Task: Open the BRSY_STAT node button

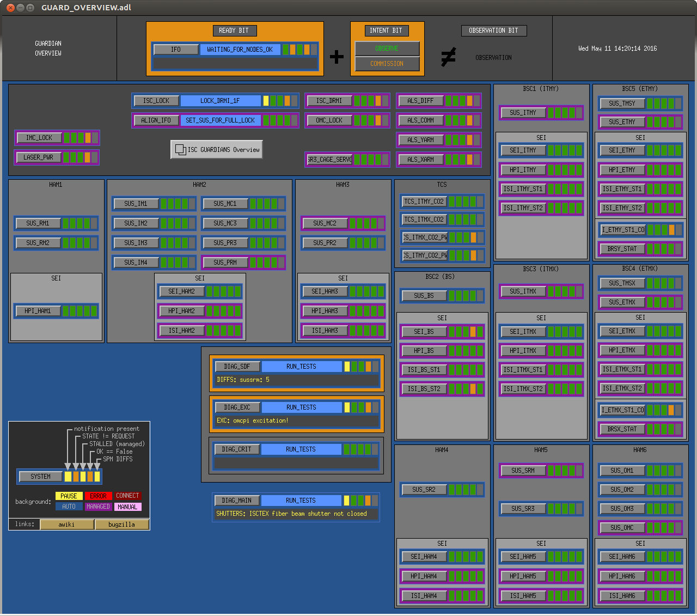Action: pyautogui.click(x=622, y=249)
